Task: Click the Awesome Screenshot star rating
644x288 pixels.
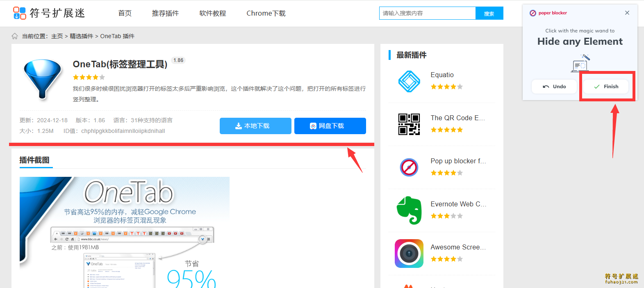Action: pyautogui.click(x=447, y=259)
